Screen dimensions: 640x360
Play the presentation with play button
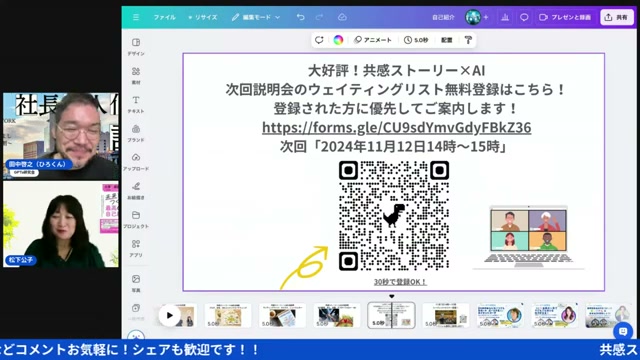pos(170,315)
